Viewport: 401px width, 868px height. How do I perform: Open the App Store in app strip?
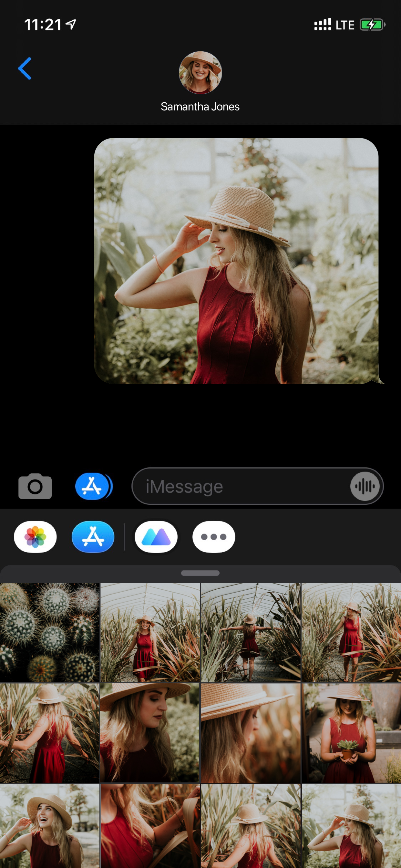click(93, 537)
